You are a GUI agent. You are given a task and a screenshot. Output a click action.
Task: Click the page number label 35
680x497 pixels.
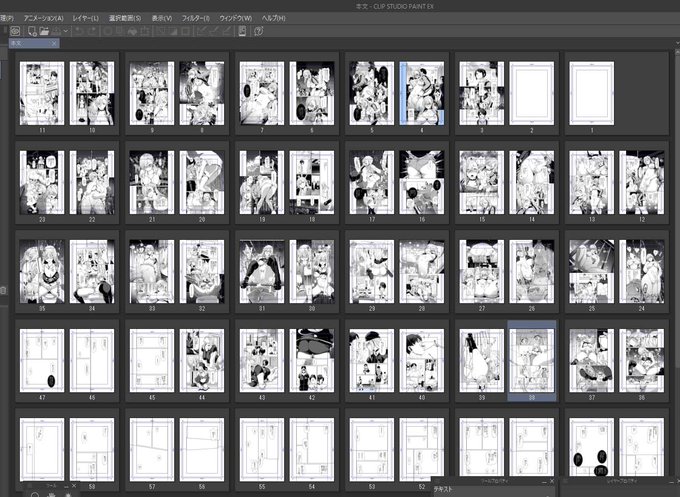point(42,308)
